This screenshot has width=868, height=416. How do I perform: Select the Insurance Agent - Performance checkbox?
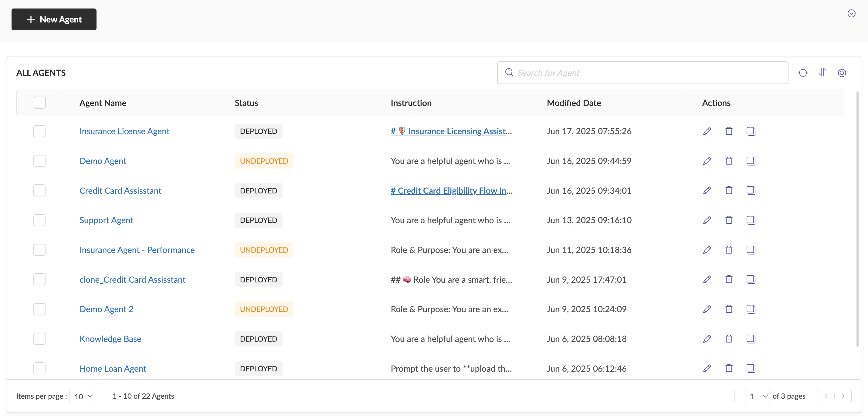[x=39, y=250]
